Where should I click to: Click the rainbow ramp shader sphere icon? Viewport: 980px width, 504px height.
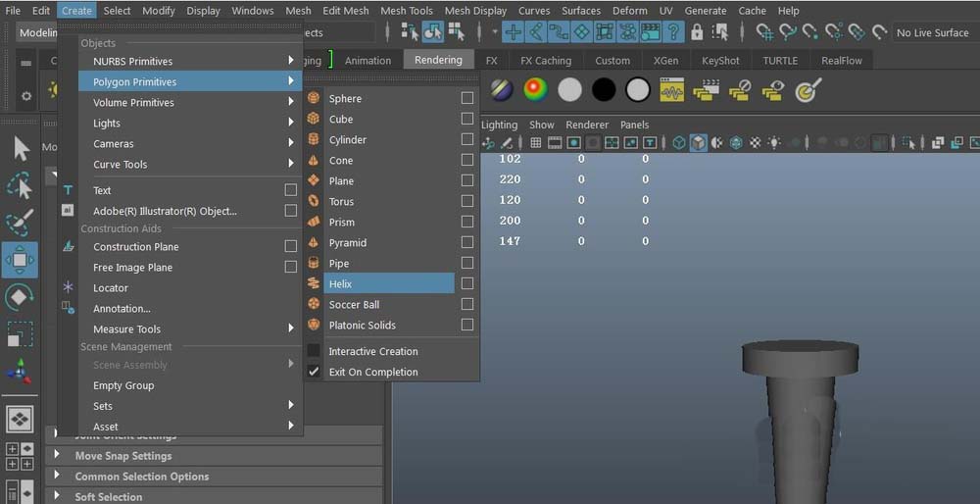click(x=536, y=90)
